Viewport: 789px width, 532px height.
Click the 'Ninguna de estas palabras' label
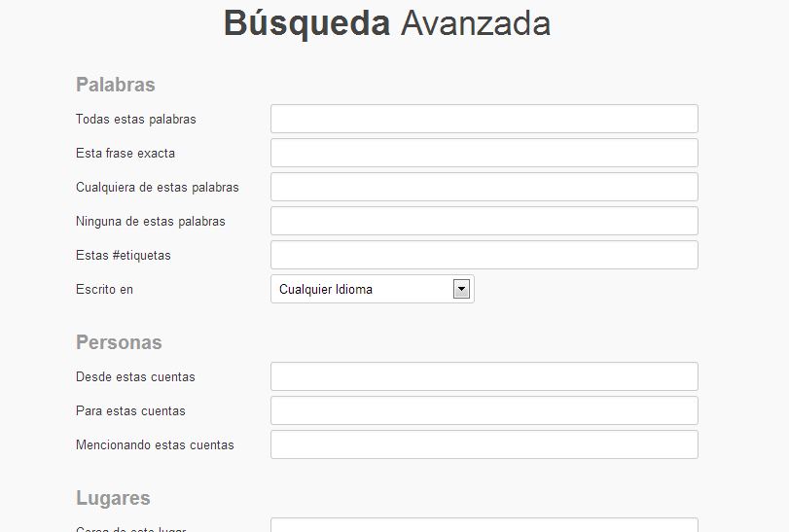(151, 222)
